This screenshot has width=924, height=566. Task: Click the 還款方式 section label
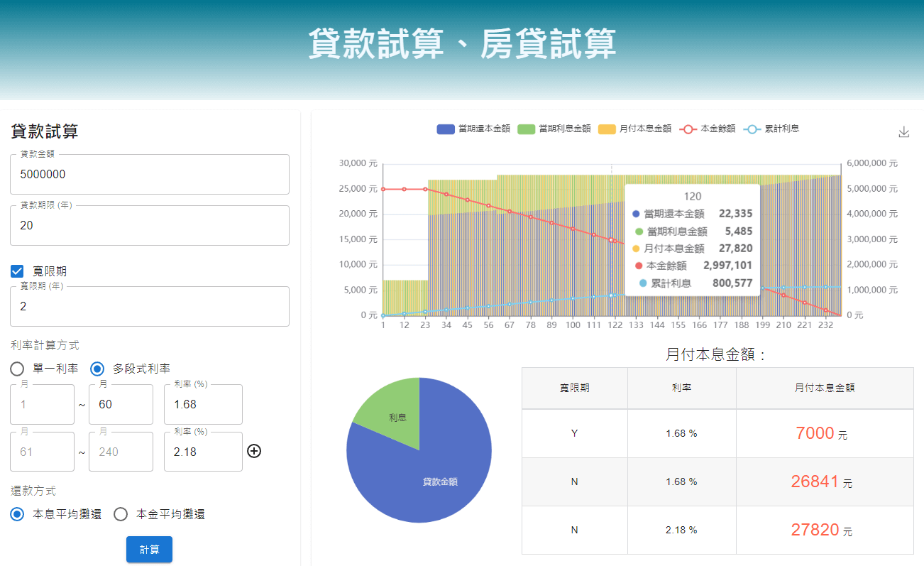coord(33,491)
